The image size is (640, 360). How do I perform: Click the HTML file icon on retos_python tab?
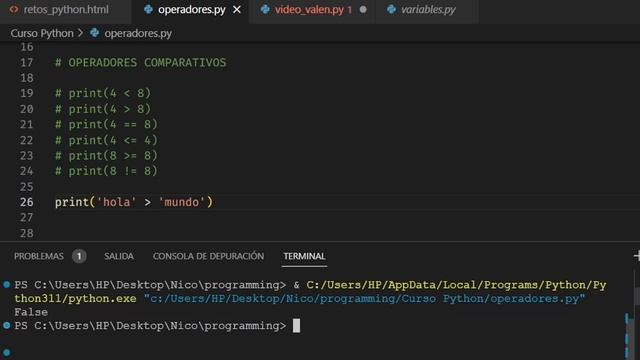14,9
